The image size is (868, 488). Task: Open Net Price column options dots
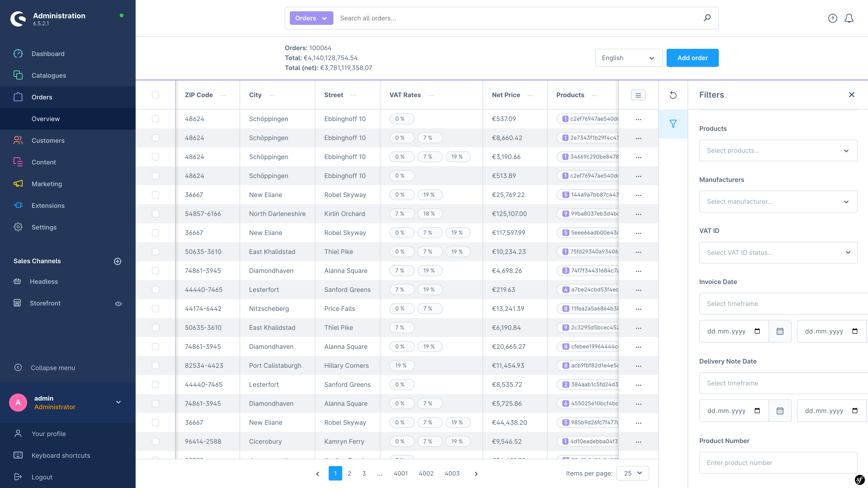[530, 96]
